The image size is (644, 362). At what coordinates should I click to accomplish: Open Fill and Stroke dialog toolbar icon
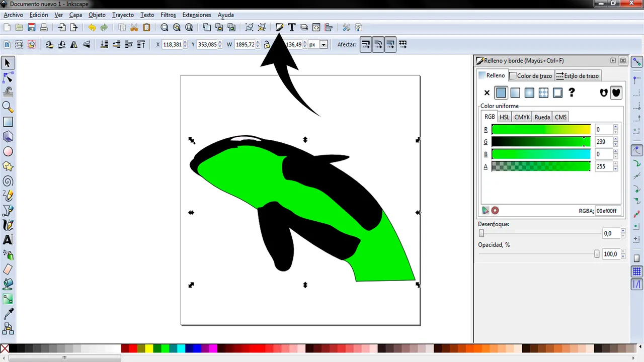click(279, 27)
